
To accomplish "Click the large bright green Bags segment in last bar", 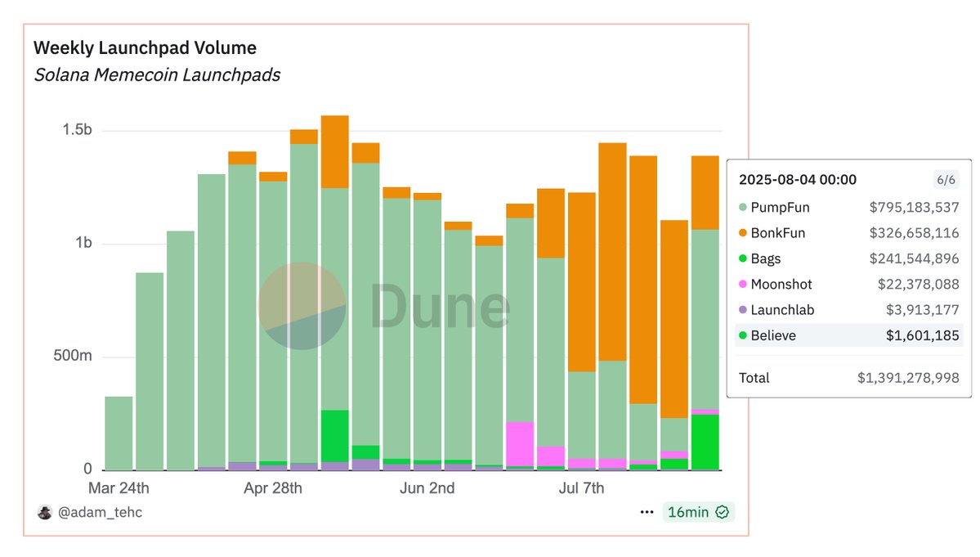I will (705, 442).
